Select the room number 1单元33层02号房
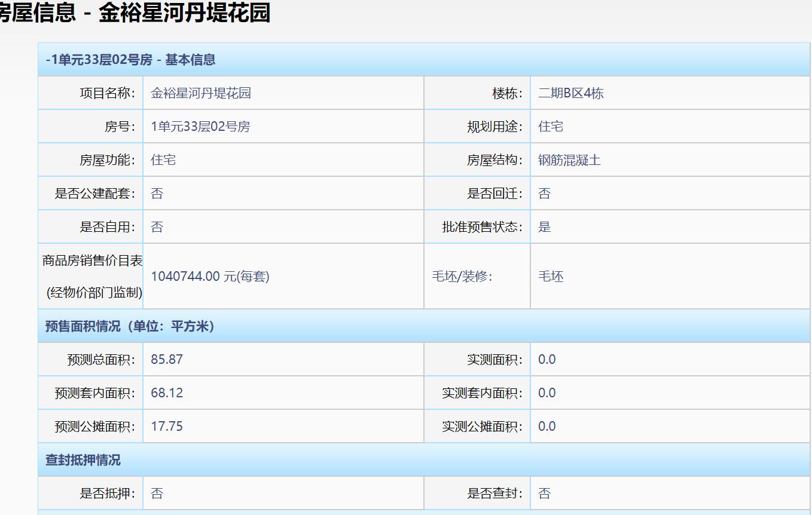Viewport: 812px width, 515px height. point(191,126)
